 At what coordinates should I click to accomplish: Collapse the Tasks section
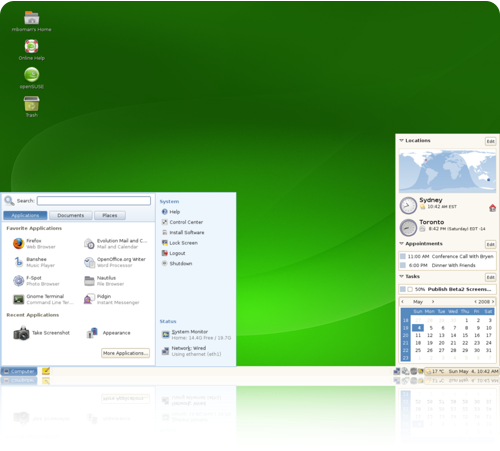pos(401,276)
